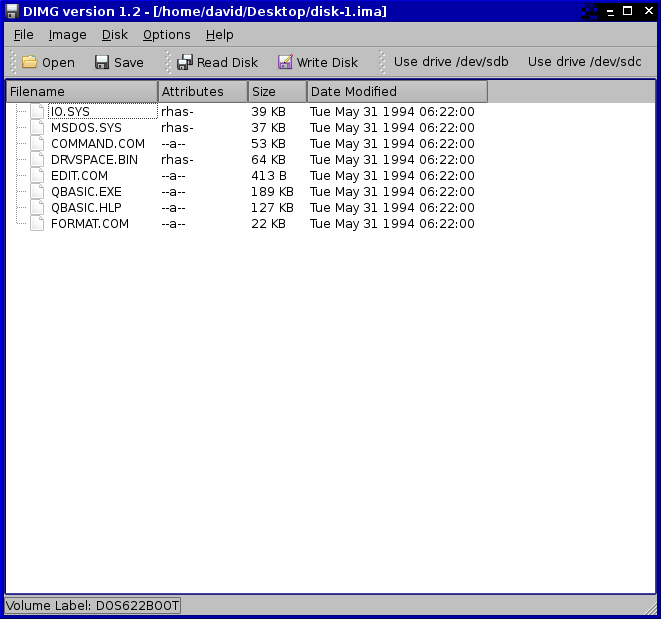Click the Open folder icon in toolbar
Viewport: 661px width, 619px height.
[30, 62]
